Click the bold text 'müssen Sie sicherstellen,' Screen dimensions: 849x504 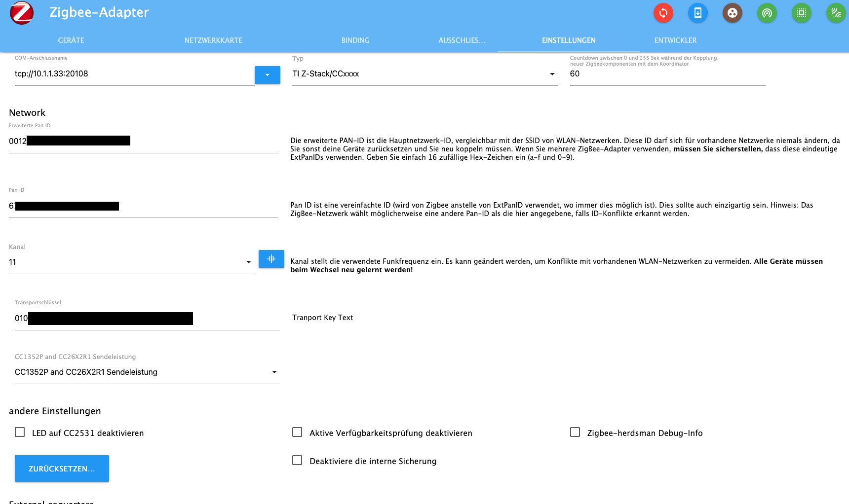(718, 149)
